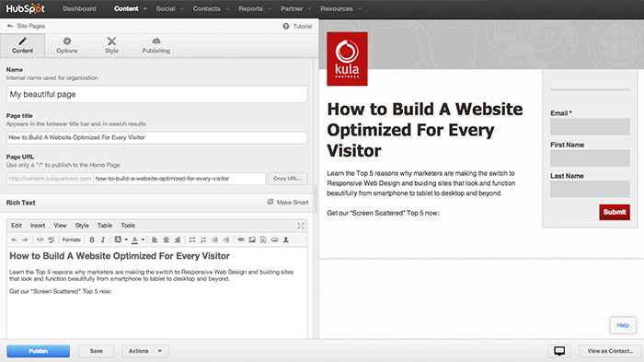Open the editor Edit menu
The image size is (644, 362).
[17, 226]
